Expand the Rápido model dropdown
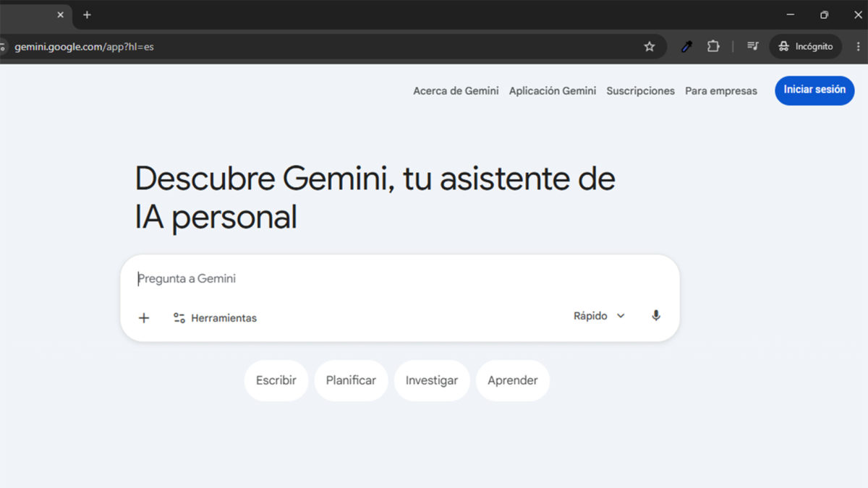 tap(599, 316)
